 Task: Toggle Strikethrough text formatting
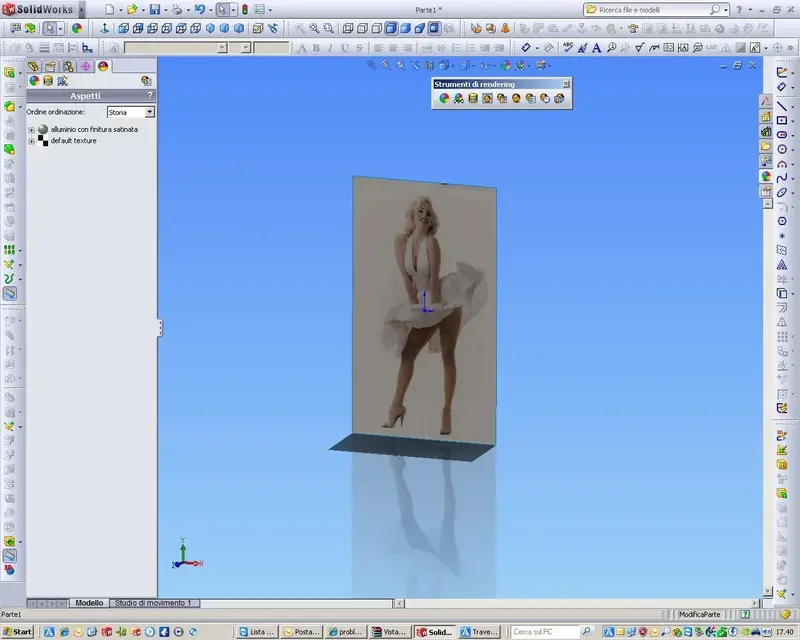click(359, 47)
